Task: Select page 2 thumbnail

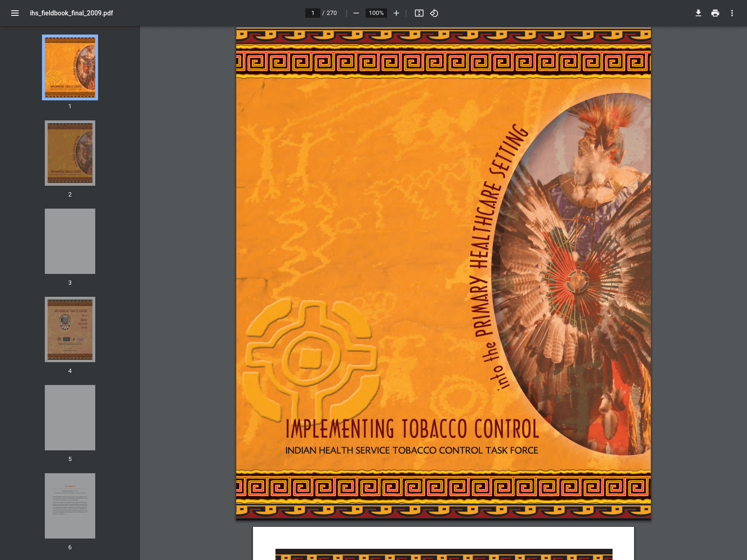Action: coord(70,153)
